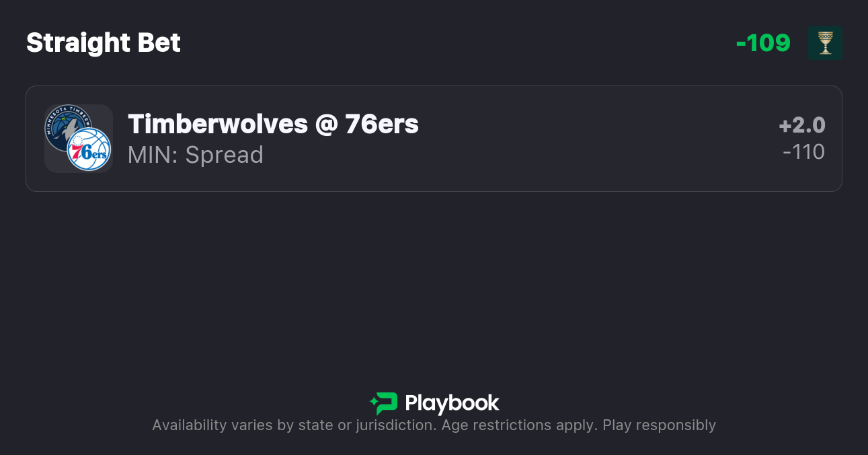This screenshot has height=455, width=868.
Task: Click the MIN: Spread bet type label
Action: 196,155
